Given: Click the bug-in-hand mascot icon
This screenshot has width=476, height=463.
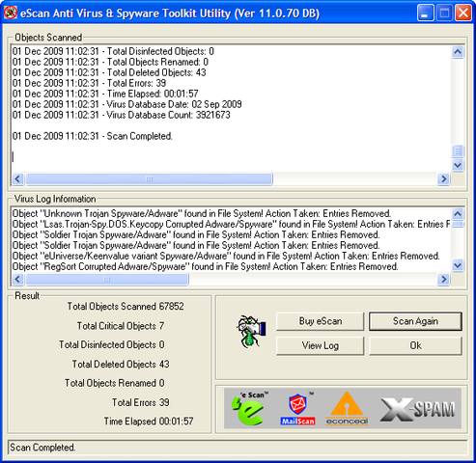Looking at the screenshot, I should tap(251, 331).
